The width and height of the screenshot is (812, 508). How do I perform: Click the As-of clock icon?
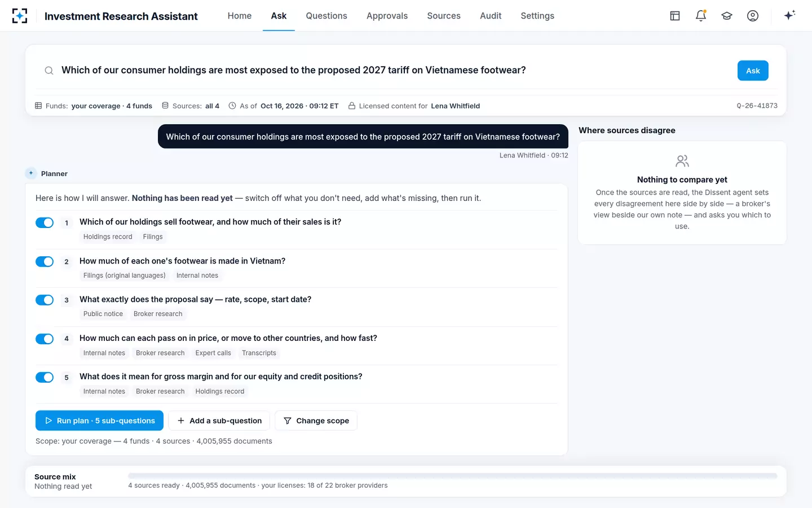232,106
